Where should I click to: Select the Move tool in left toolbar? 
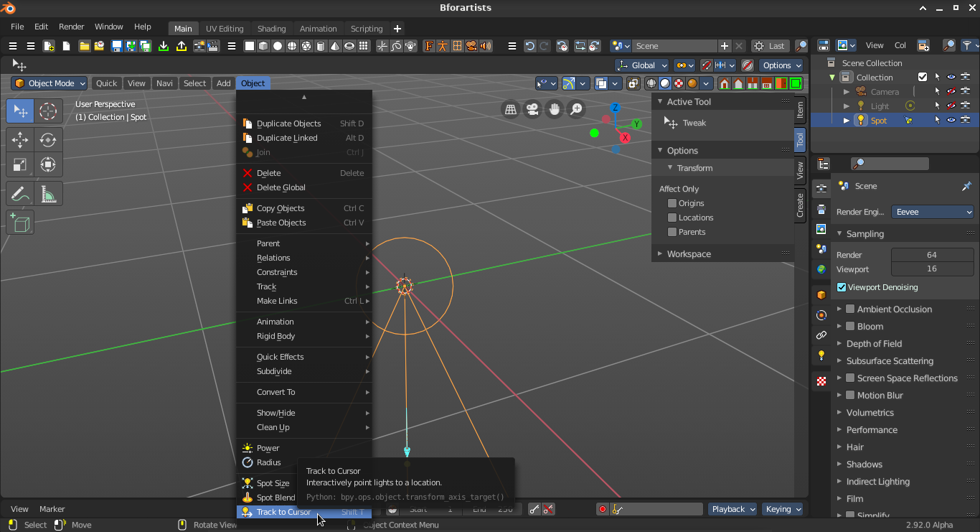pos(20,140)
